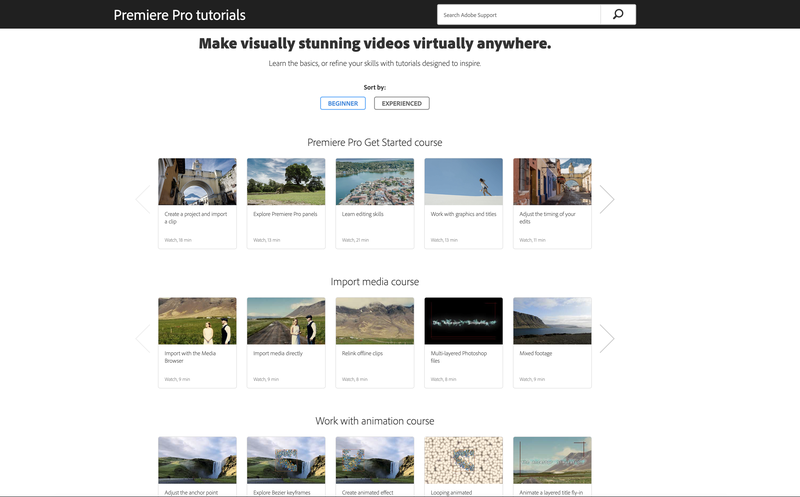This screenshot has height=497, width=800.
Task: Click the 'Create a project and import a clip' title
Action: (196, 218)
